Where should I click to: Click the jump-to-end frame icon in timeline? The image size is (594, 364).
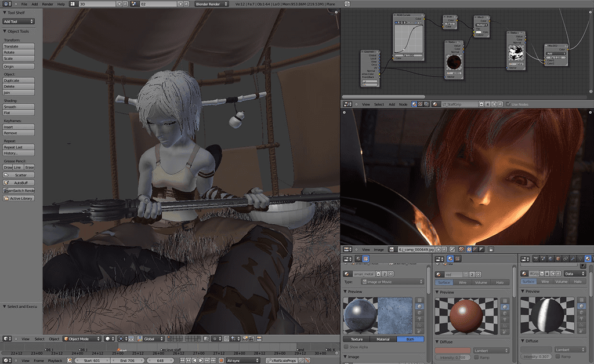(x=212, y=360)
